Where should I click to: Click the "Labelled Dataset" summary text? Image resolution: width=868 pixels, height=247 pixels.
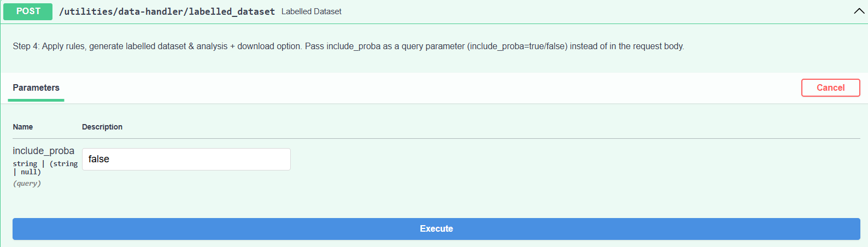click(311, 11)
